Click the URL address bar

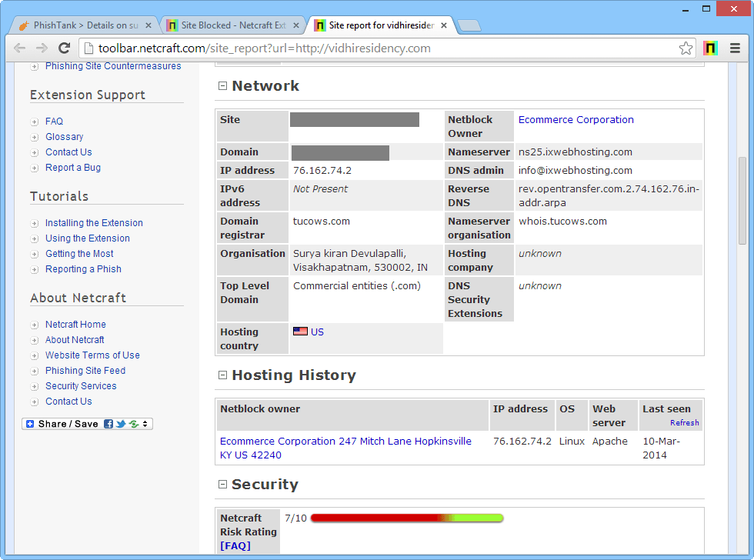385,48
